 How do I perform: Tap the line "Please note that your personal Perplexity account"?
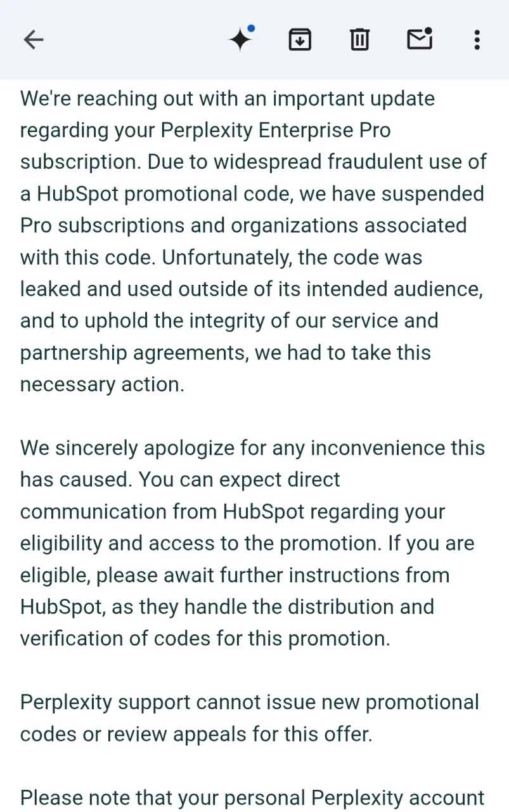pos(252,798)
